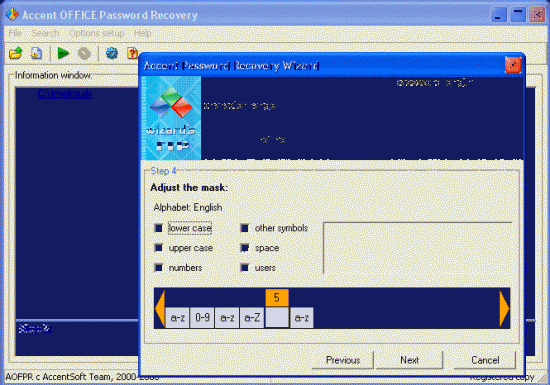
Task: Click the Cancel button
Action: pyautogui.click(x=485, y=360)
